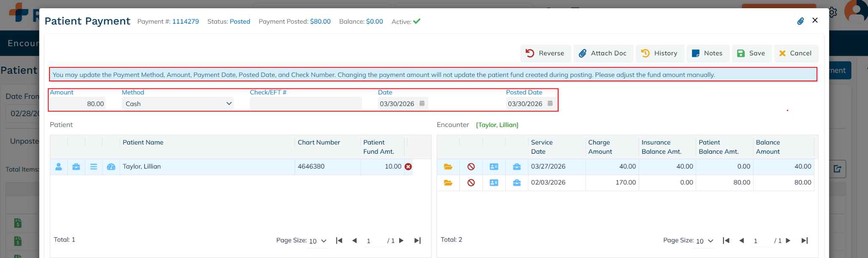
Task: Go to last page in Encounter grid
Action: [804, 241]
